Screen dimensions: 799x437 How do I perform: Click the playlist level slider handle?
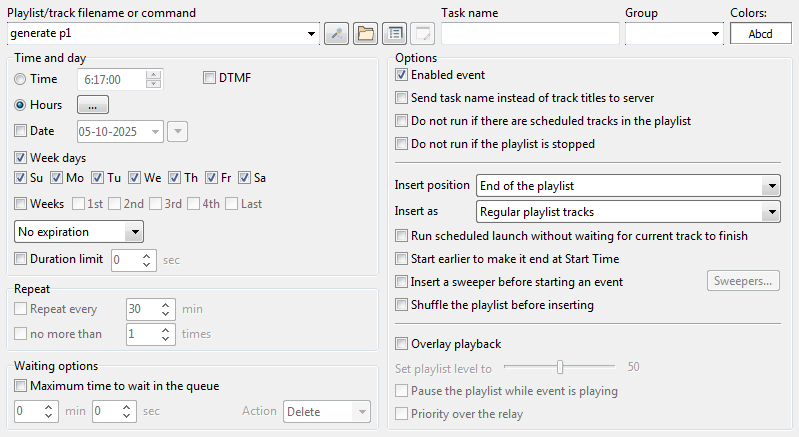coord(561,367)
